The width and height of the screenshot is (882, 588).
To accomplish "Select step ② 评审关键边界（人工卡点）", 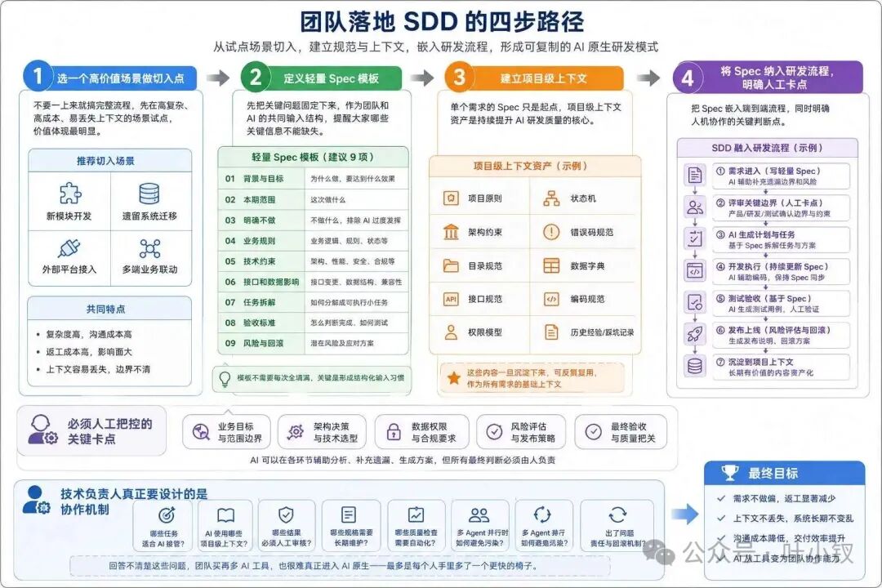I will [x=781, y=208].
